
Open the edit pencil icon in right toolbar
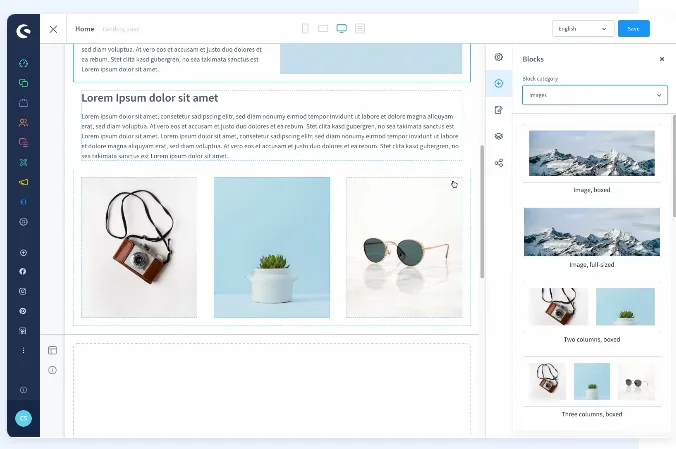[x=499, y=110]
